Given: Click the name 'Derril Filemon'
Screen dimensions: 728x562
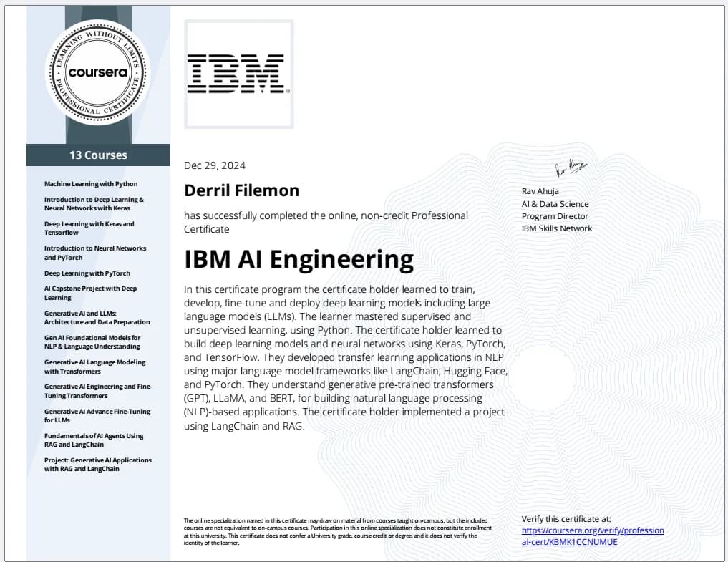Looking at the screenshot, I should 241,190.
